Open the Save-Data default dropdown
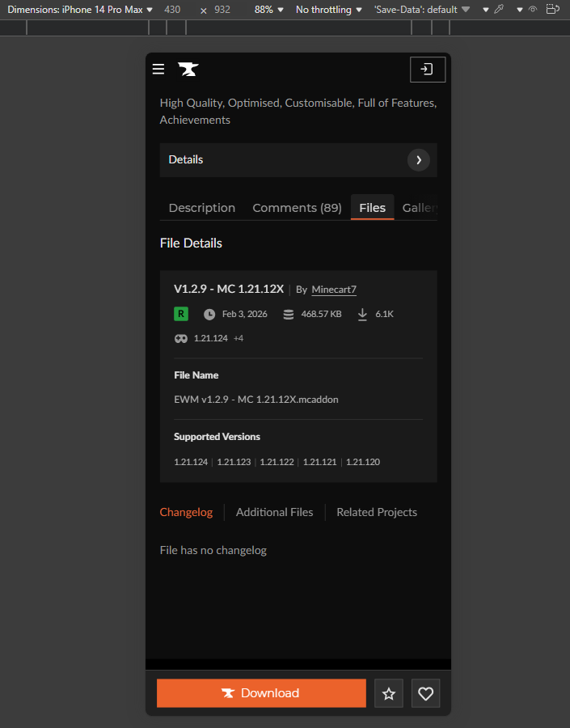The image size is (570, 728). (420, 10)
